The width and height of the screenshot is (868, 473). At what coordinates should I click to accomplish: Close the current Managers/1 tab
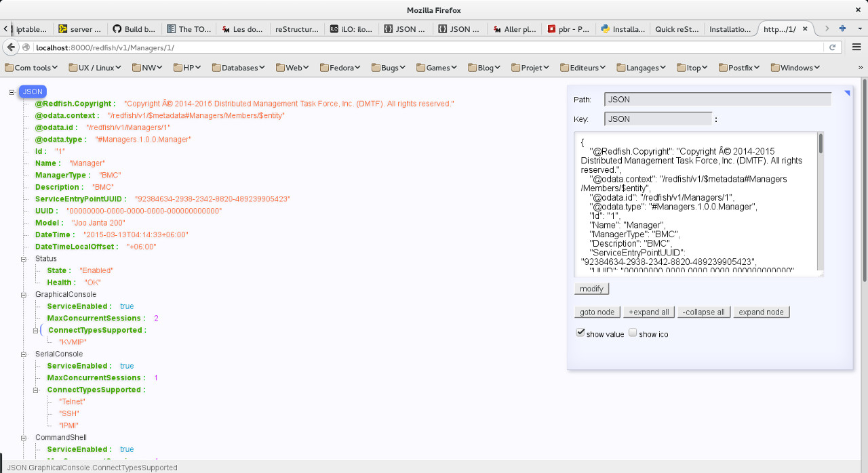pyautogui.click(x=806, y=29)
